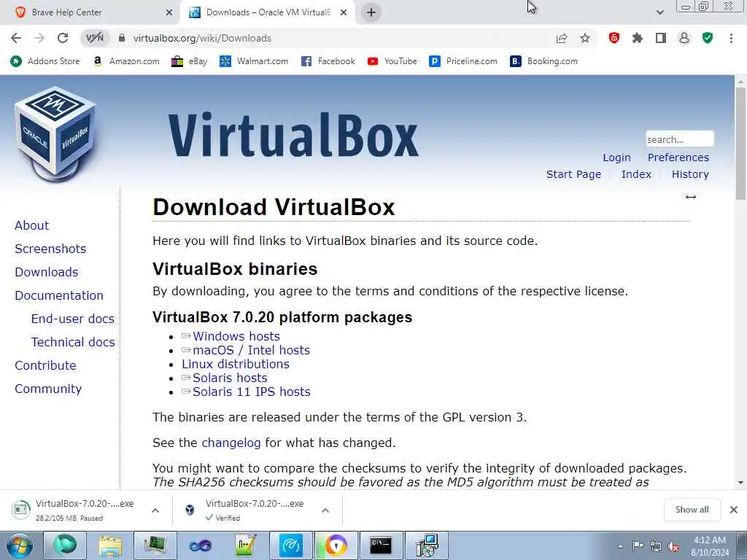The height and width of the screenshot is (560, 747).
Task: Download Solaris 11 IPS hosts package
Action: 251,392
